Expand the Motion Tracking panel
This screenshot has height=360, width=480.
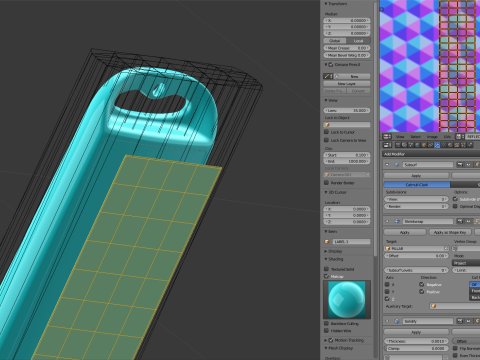pyautogui.click(x=325, y=340)
